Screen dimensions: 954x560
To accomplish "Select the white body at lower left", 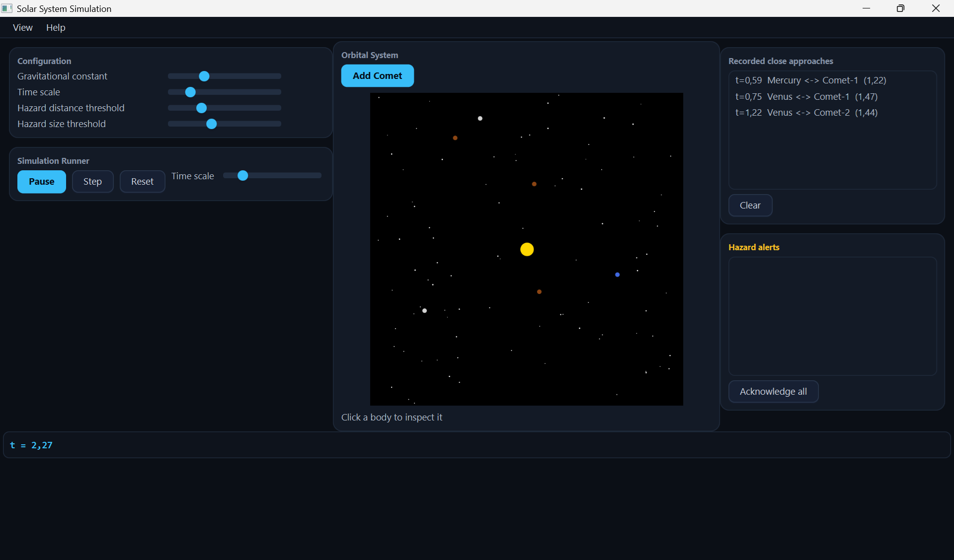I will tap(424, 311).
